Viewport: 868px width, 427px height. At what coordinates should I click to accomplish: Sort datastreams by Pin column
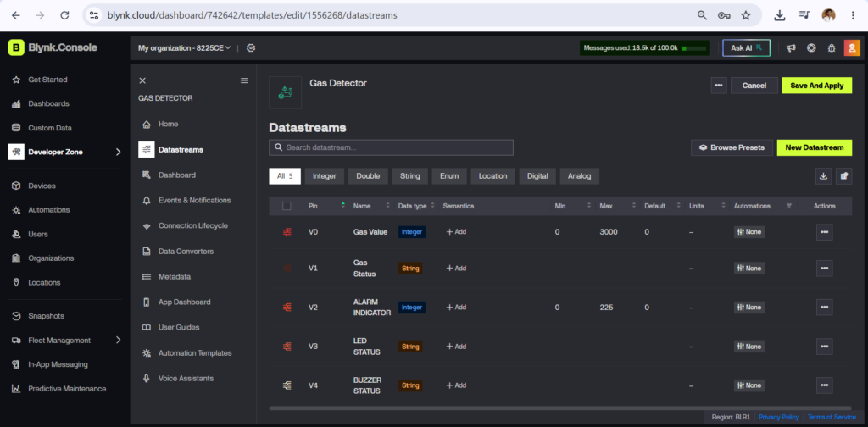tap(343, 206)
